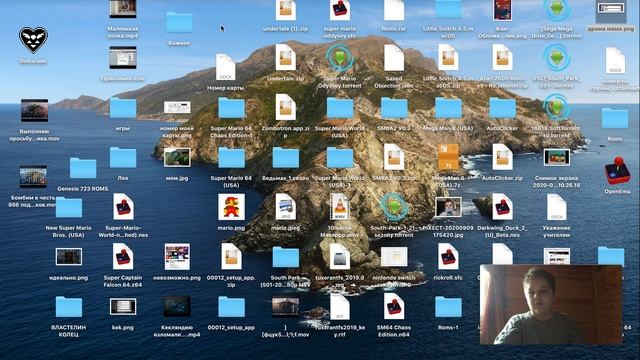The width and height of the screenshot is (640, 360).
Task: Click the PIXECT-20200909 175420.jpg thumbnail
Action: [x=448, y=207]
